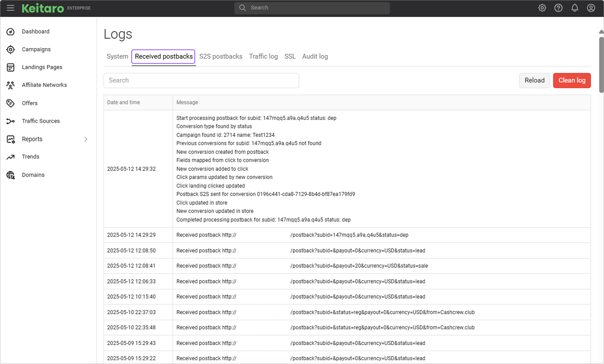
Task: Expand the Reports submenu chevron
Action: (86, 139)
